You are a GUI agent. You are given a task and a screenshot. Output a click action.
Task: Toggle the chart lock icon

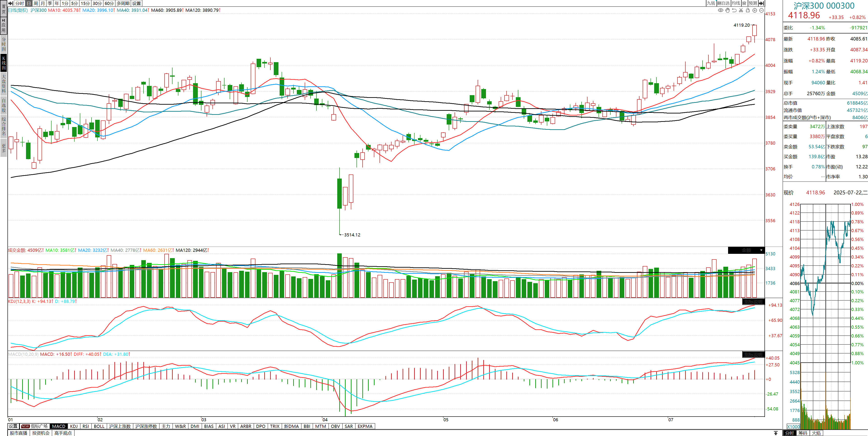[748, 10]
